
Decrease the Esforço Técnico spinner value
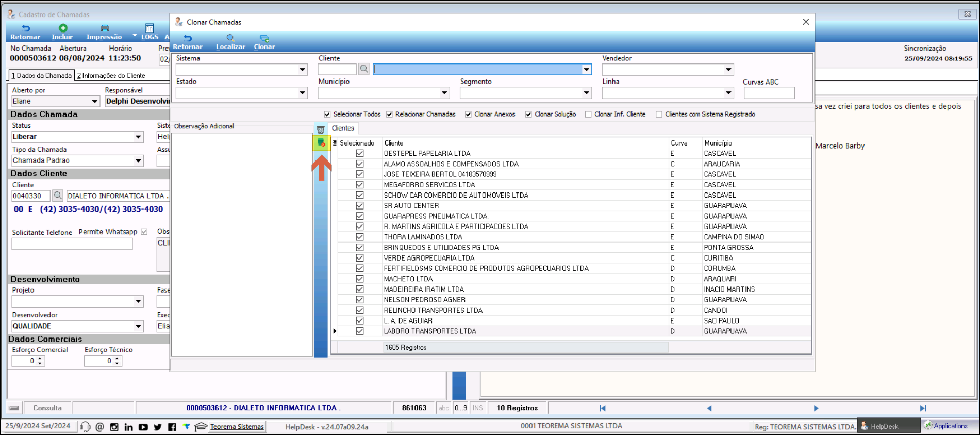(x=117, y=364)
